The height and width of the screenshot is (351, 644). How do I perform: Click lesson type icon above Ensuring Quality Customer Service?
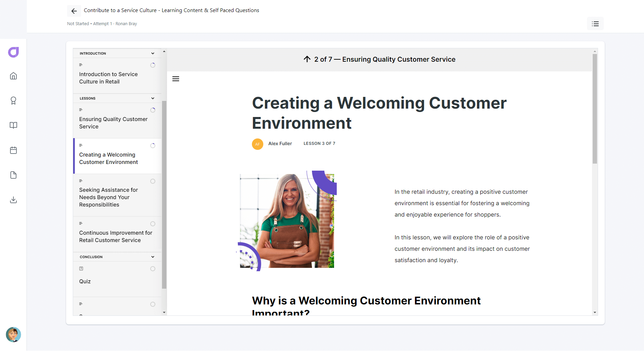81,110
